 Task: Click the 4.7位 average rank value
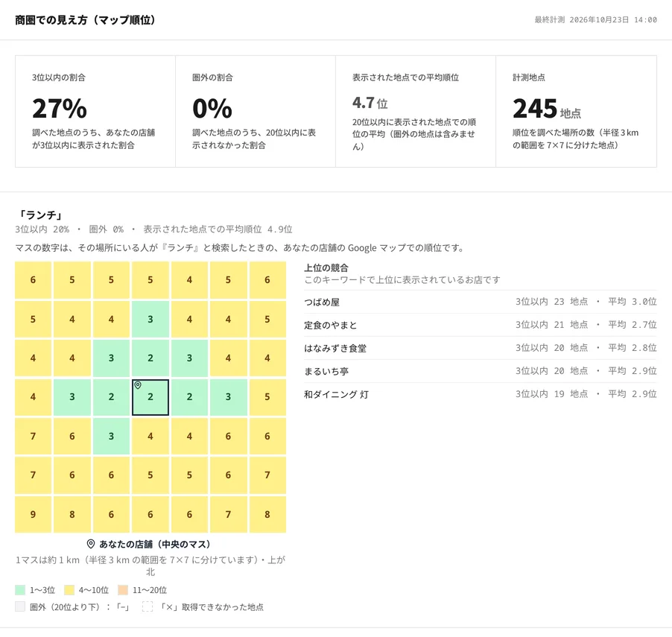point(370,103)
